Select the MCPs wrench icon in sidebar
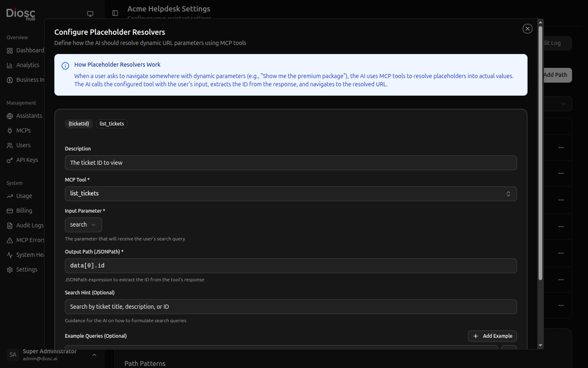Image resolution: width=588 pixels, height=368 pixels. click(9, 130)
